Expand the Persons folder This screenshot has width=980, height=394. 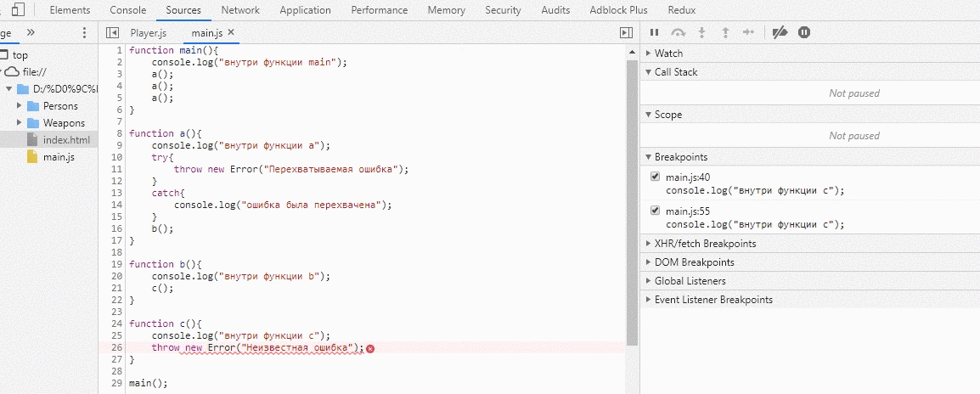pyautogui.click(x=20, y=106)
